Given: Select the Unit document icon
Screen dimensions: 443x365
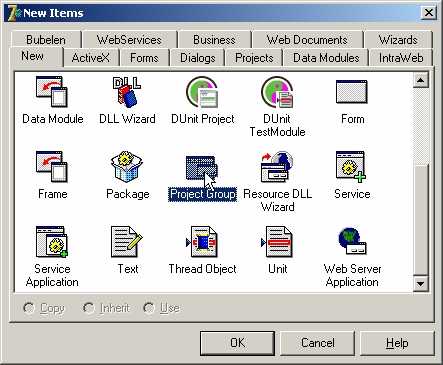Looking at the screenshot, I should 277,242.
